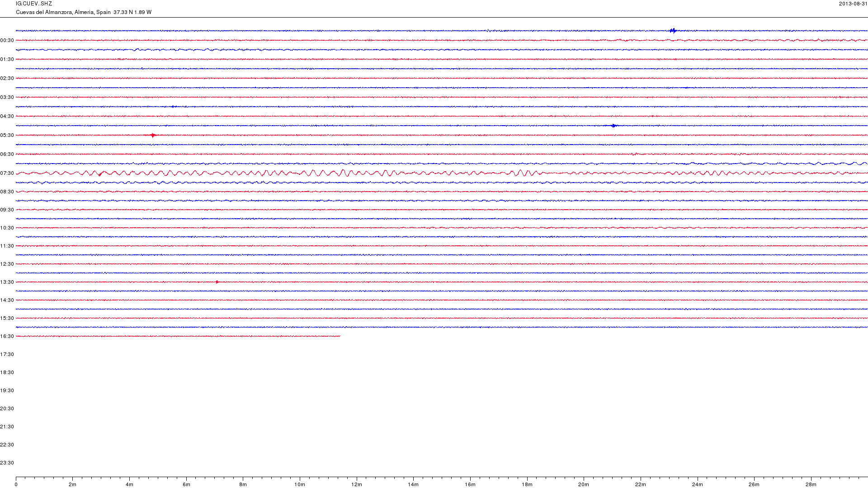Click the 13:30 time label
The height and width of the screenshot is (488, 868).
coord(7,282)
